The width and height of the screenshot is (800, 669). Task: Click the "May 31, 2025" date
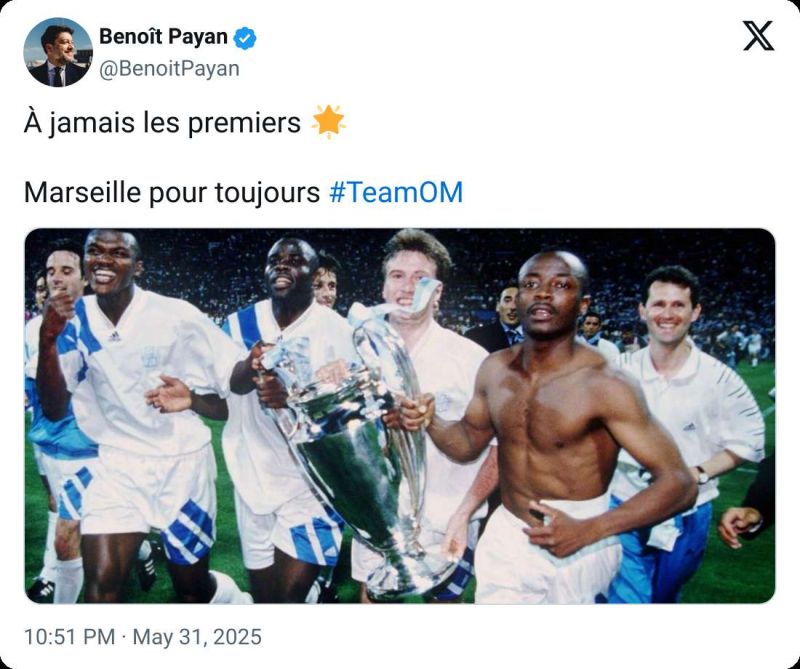tap(197, 637)
